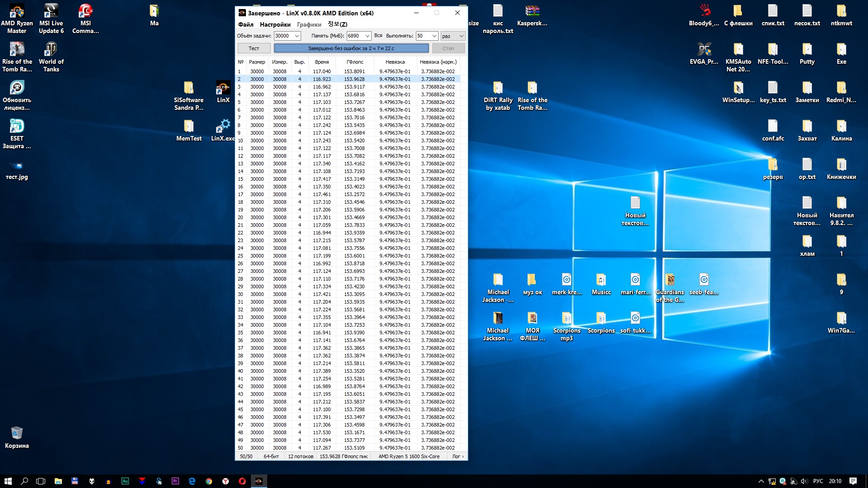Viewport: 868px width, 488px height.
Task: Click the Вся memory link
Action: click(x=378, y=36)
